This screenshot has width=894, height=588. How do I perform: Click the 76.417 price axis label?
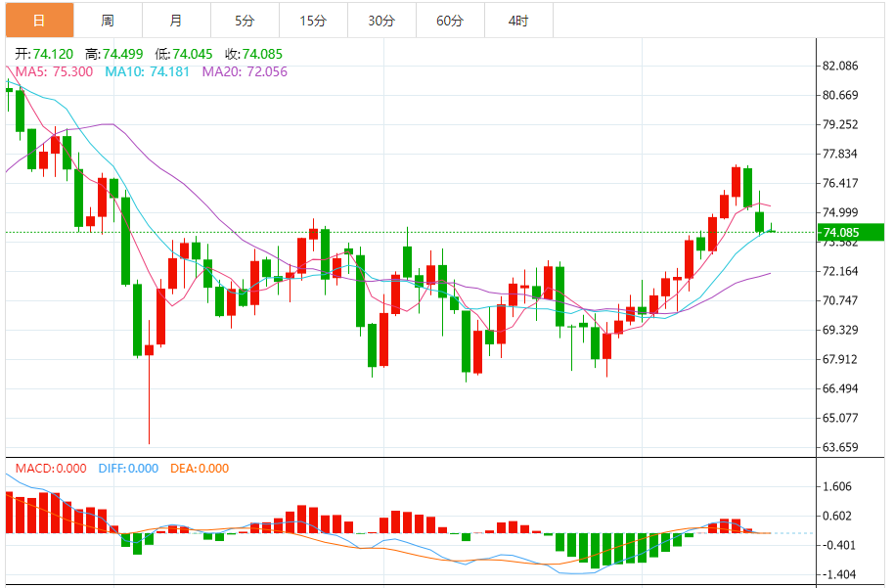[x=840, y=183]
